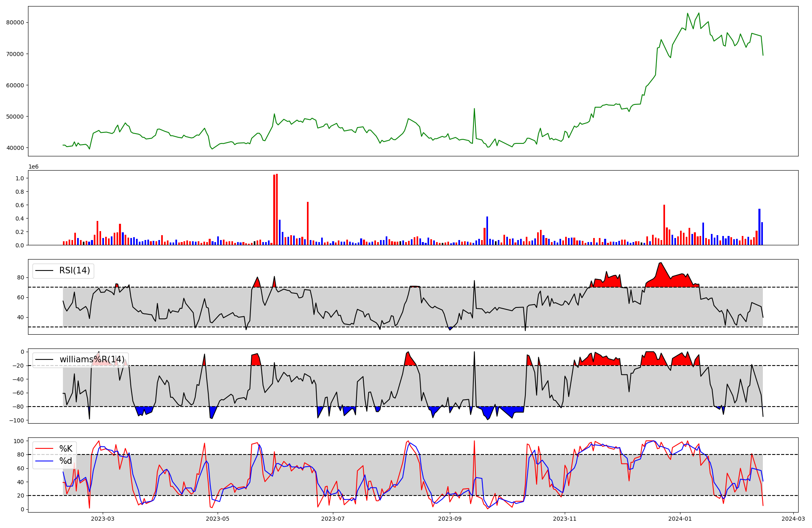Screen dimensions: 812x528
Task: Click the 0.6 volume axis tick label
Action: point(19,205)
